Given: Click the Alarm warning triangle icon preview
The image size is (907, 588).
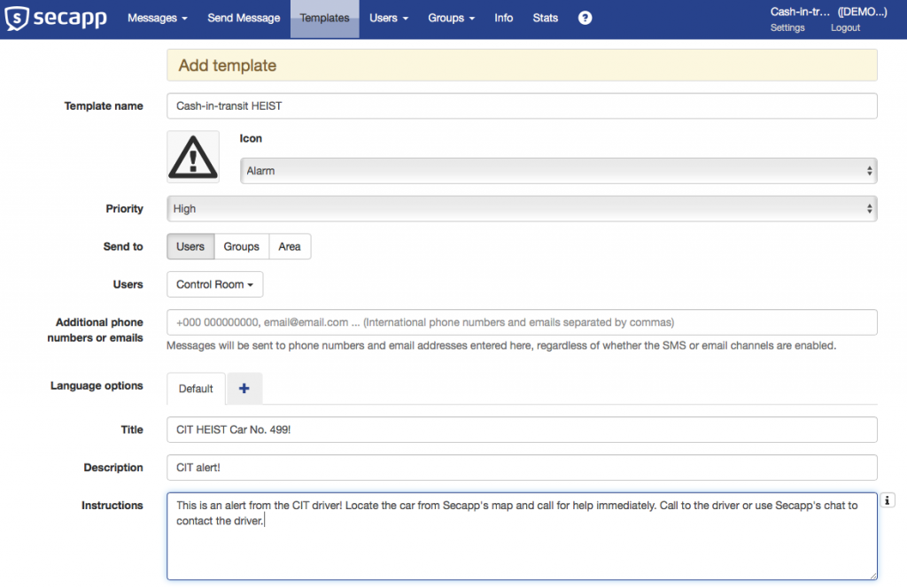Looking at the screenshot, I should pyautogui.click(x=192, y=156).
